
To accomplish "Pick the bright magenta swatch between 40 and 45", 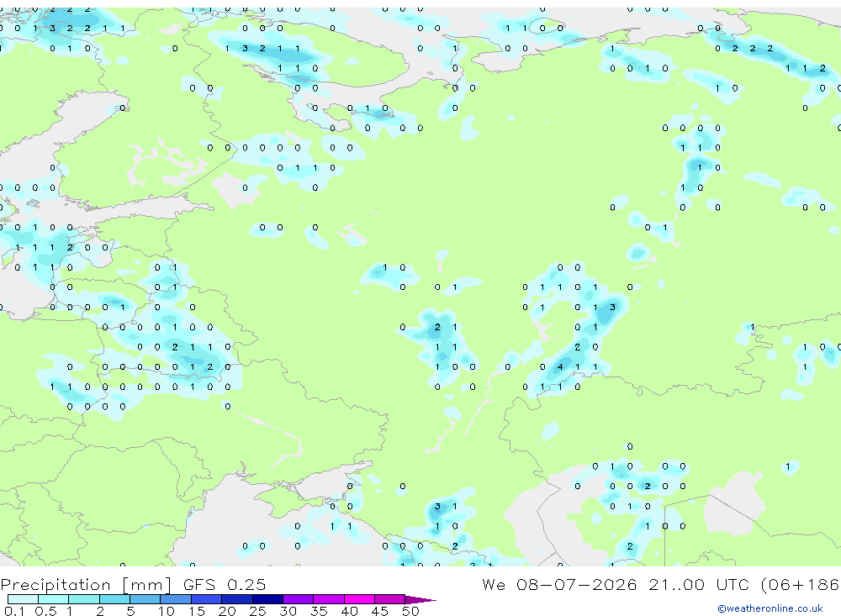I will (x=359, y=599).
